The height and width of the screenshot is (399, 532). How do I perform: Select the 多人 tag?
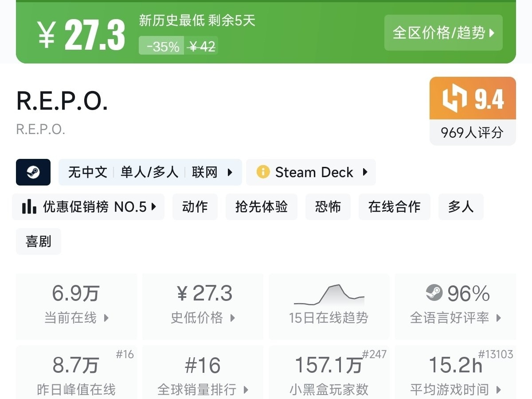(x=461, y=207)
